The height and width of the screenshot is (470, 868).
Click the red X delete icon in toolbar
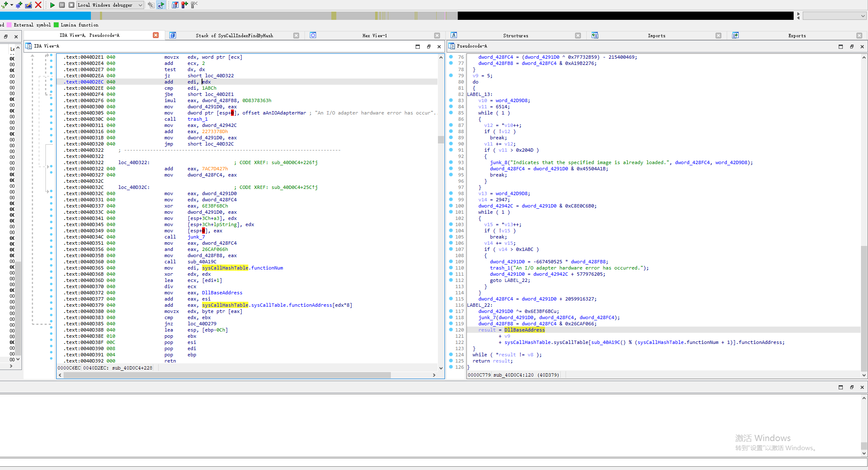[38, 5]
